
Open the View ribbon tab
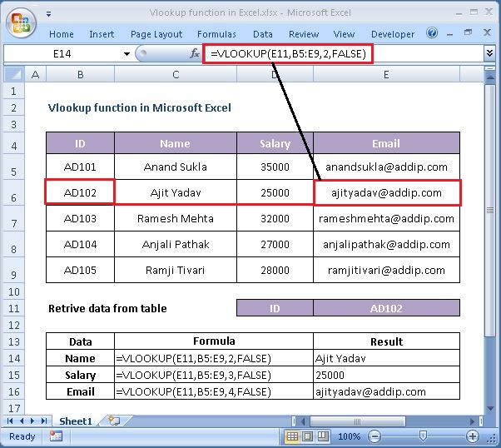[x=344, y=34]
